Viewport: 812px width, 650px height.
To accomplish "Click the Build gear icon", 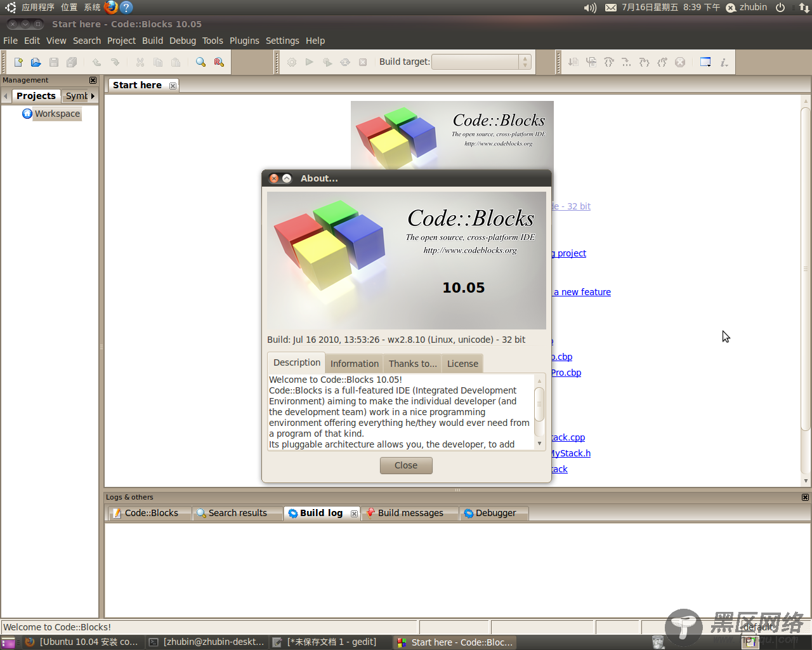I will coord(292,62).
